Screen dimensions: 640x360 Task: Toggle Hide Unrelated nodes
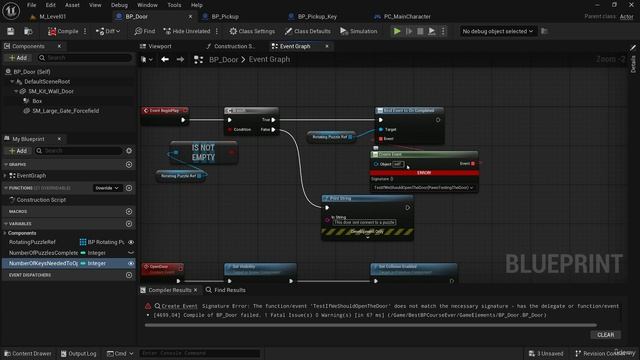(x=187, y=31)
